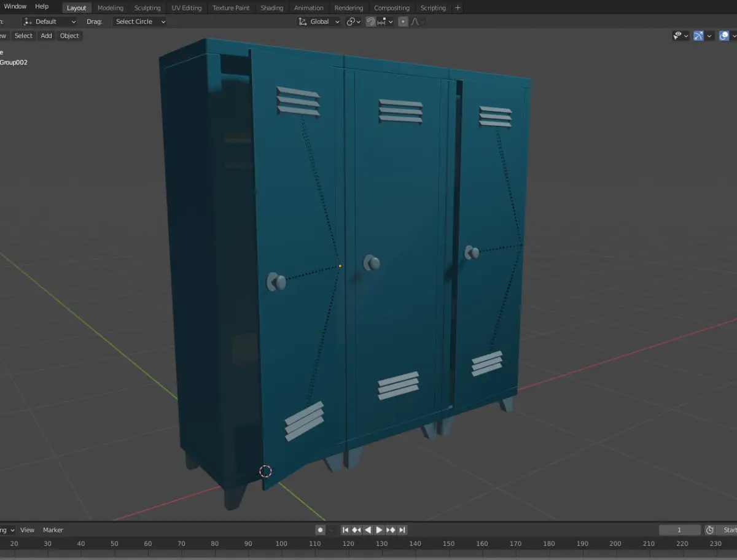Expand the overlays options dropdown arrow
The width and height of the screenshot is (737, 560).
(x=734, y=36)
